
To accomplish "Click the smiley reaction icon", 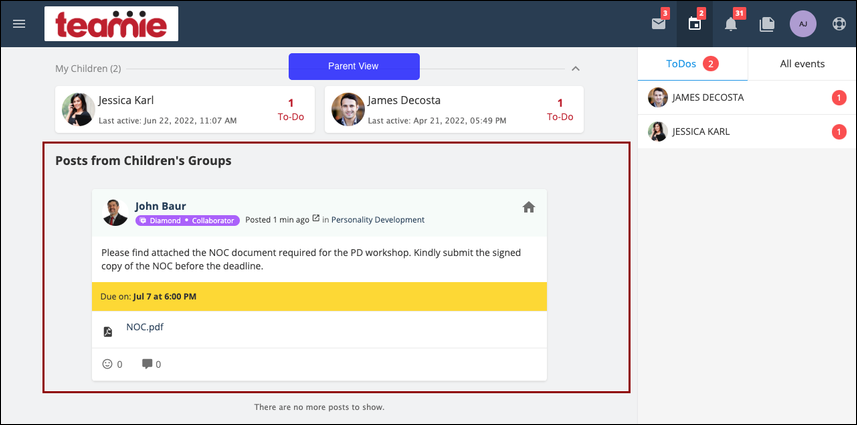I will pyautogui.click(x=107, y=364).
